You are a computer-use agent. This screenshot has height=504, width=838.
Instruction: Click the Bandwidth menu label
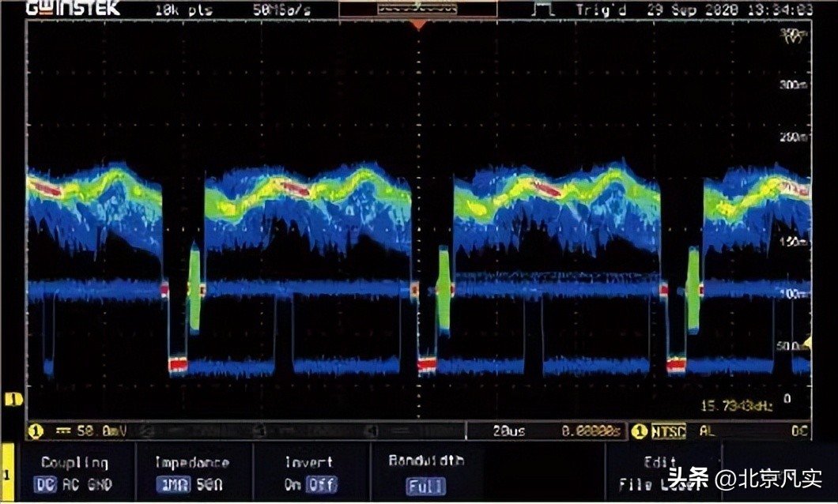pos(426,461)
